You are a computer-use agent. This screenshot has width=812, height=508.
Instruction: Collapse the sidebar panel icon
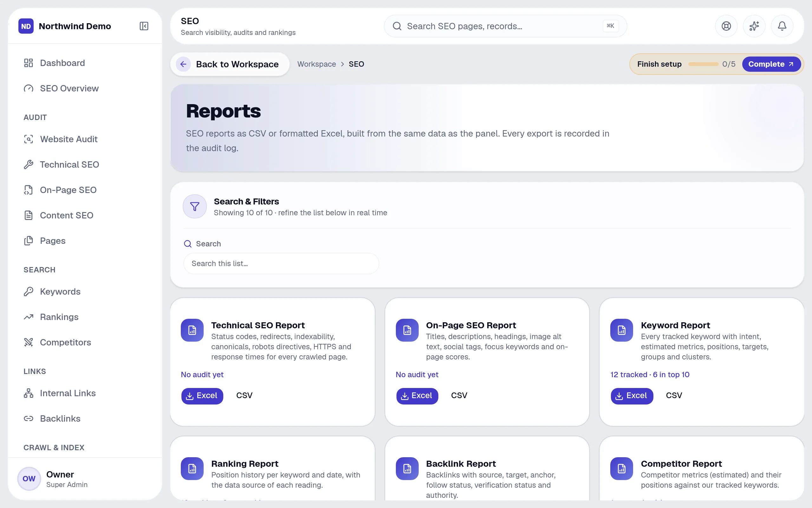coord(144,26)
